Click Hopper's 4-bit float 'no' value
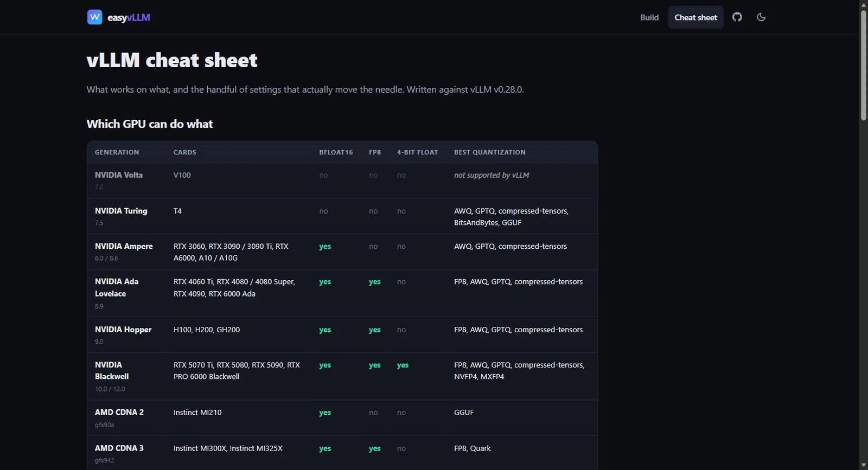Viewport: 868px width, 470px height. point(401,330)
